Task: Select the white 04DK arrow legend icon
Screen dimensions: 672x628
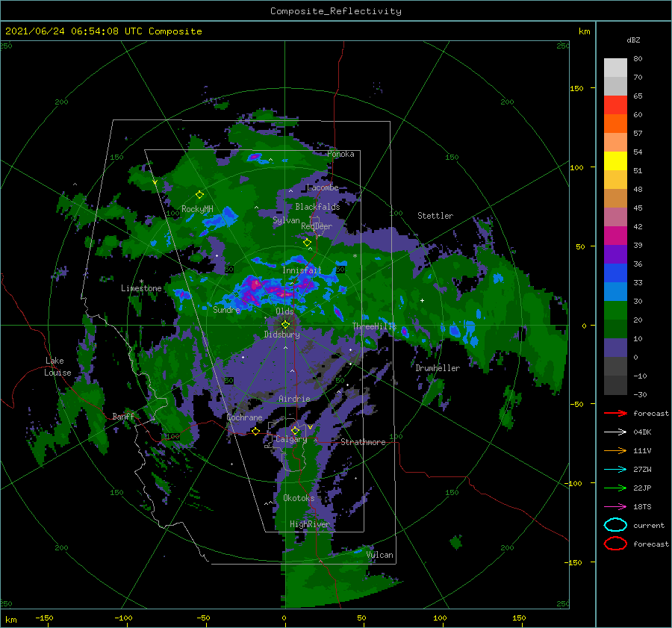Action: (x=615, y=432)
